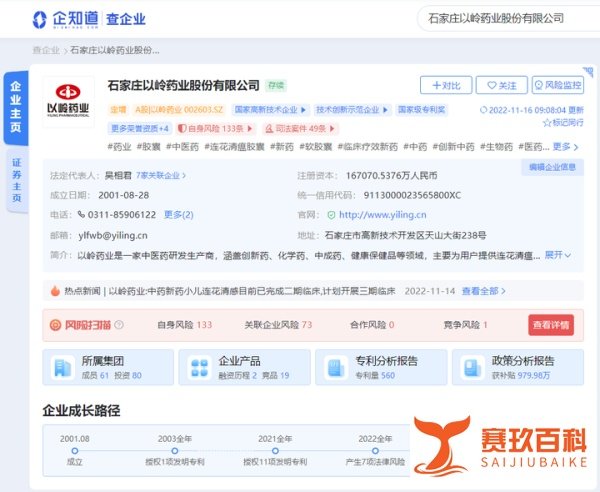The image size is (600, 492).
Task: Click the 风险扫描 target icon
Action: (55, 325)
